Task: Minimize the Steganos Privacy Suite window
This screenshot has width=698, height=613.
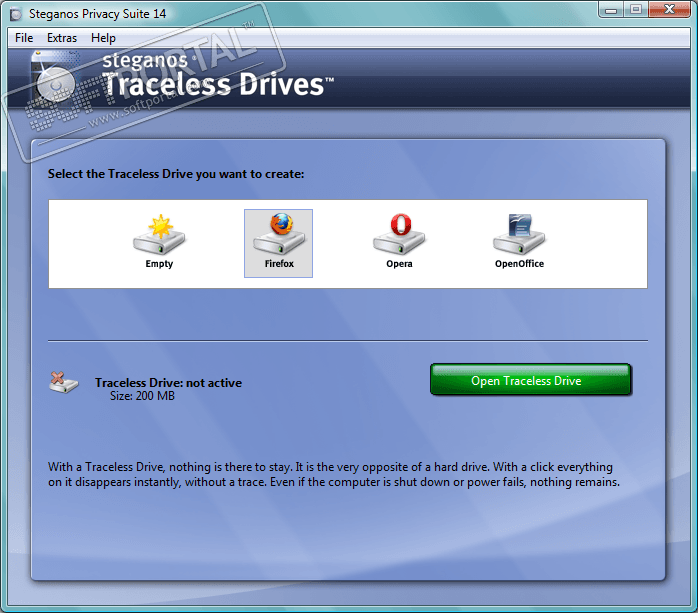Action: (611, 10)
